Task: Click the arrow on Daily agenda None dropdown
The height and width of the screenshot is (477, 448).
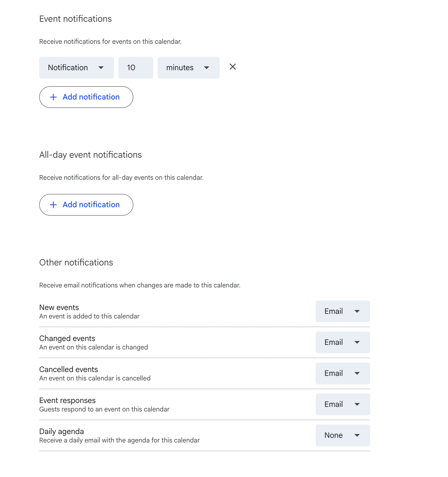Action: (357, 435)
